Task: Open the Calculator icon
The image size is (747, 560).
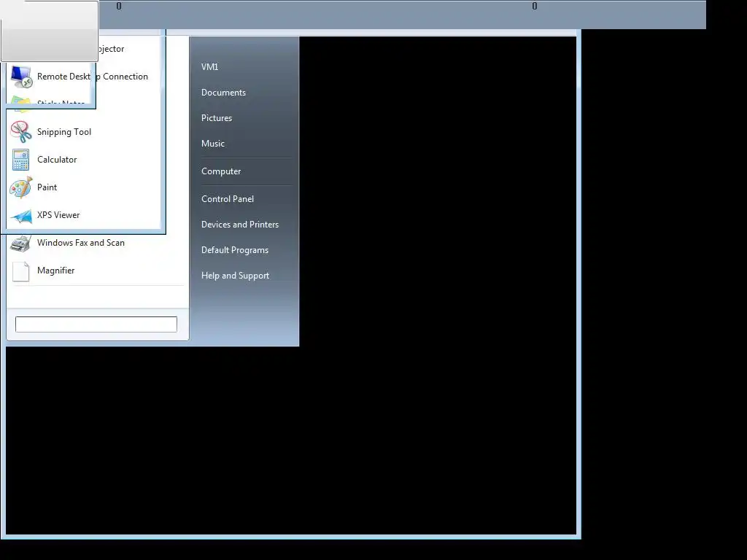Action: click(21, 160)
